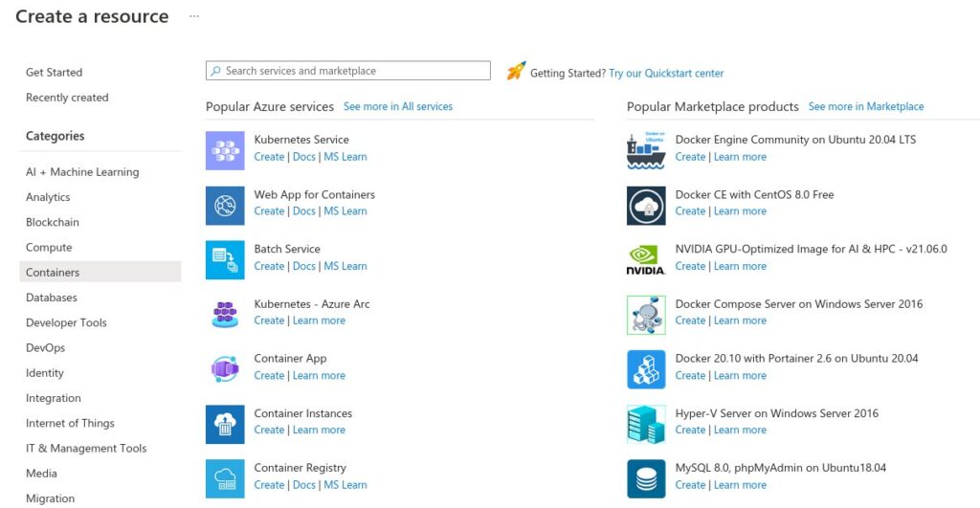This screenshot has width=980, height=508.
Task: Click Create under Docker Engine Community
Action: coord(691,157)
